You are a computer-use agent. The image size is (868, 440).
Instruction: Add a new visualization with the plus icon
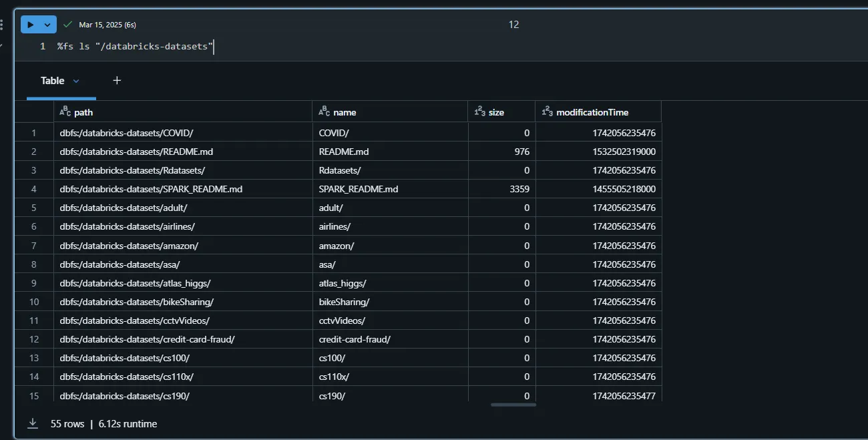(117, 80)
